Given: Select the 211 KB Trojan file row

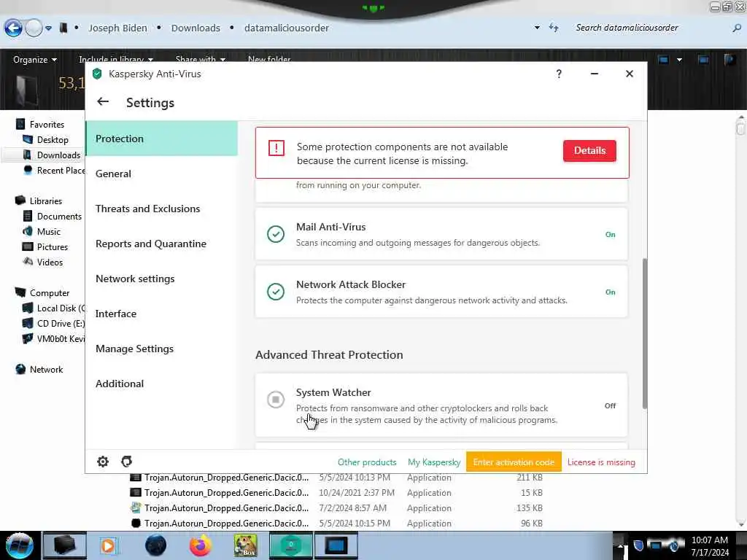Looking at the screenshot, I should coord(336,477).
